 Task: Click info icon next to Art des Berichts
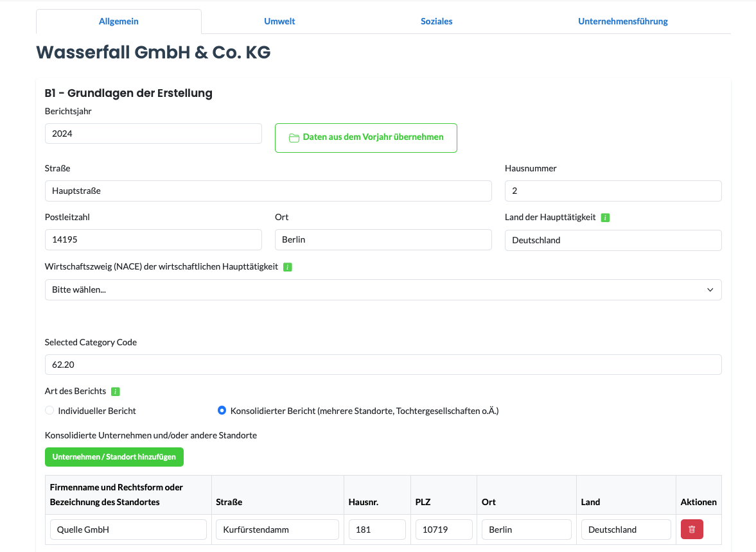116,392
